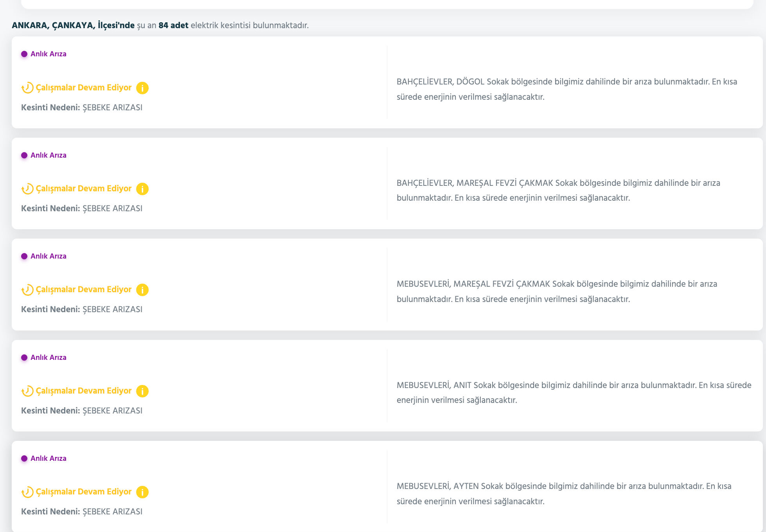Click 'Kesinti Nedeni: ŞEBEKE ARIZASI' in AYTEN card
This screenshot has height=532, width=766.
82,512
